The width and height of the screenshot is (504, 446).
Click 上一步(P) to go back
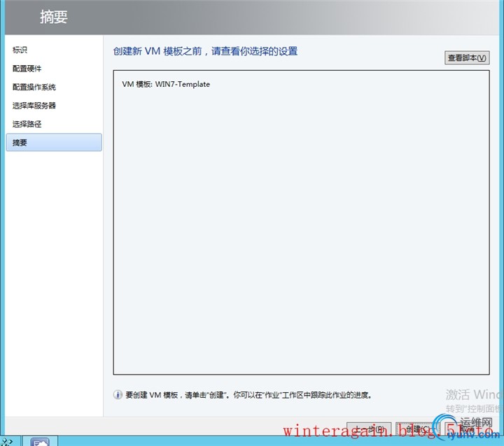click(x=369, y=429)
